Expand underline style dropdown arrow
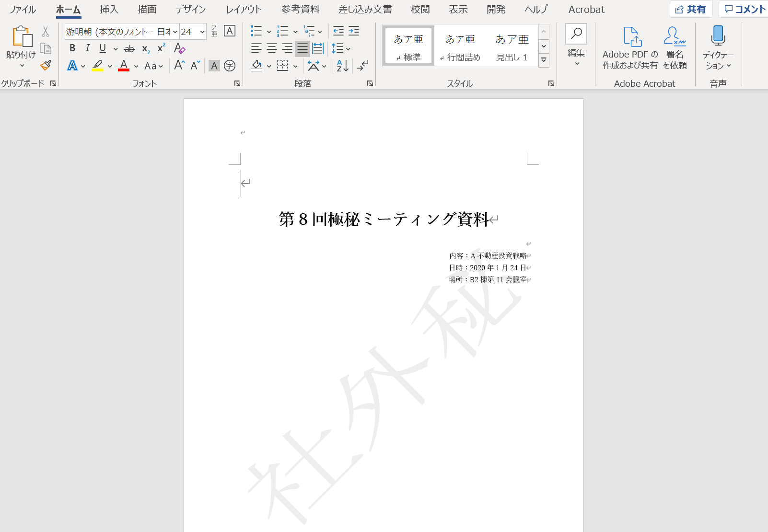The width and height of the screenshot is (768, 532). coord(115,49)
